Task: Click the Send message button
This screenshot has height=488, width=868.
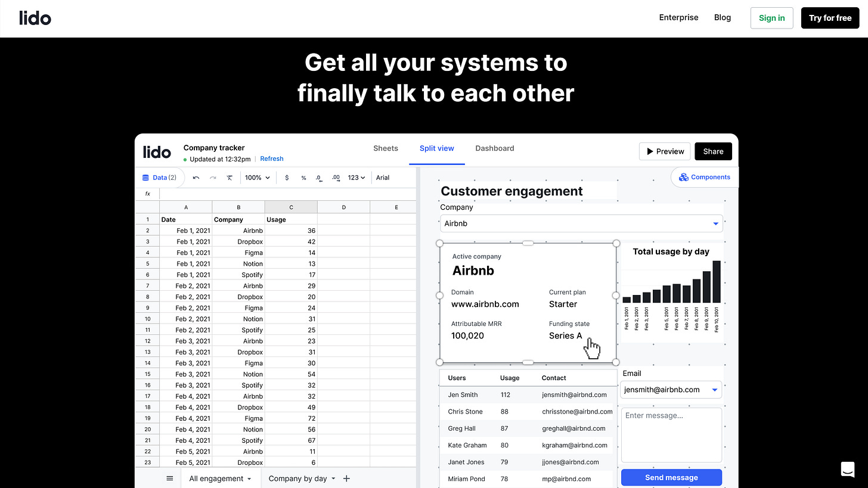Action: click(671, 477)
